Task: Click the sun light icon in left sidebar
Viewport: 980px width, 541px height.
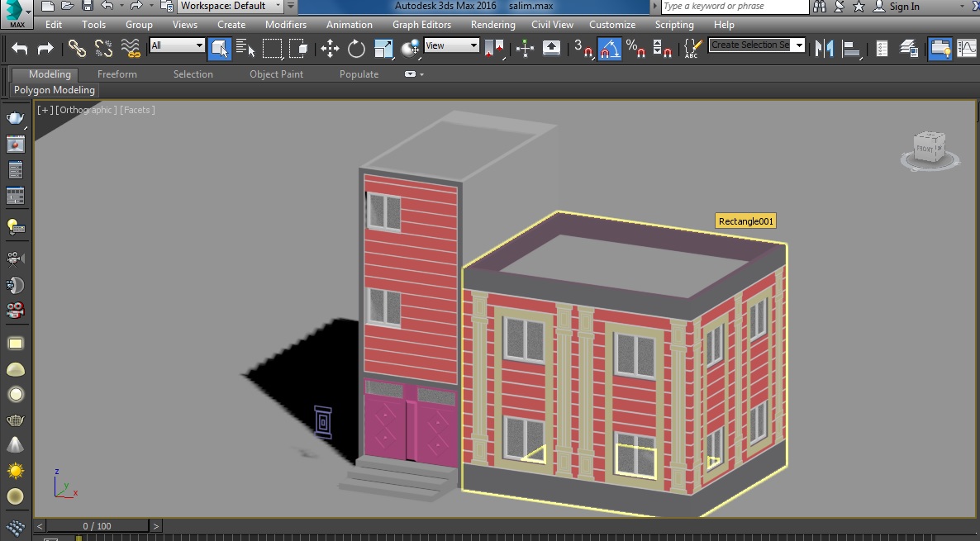Action: coord(15,471)
